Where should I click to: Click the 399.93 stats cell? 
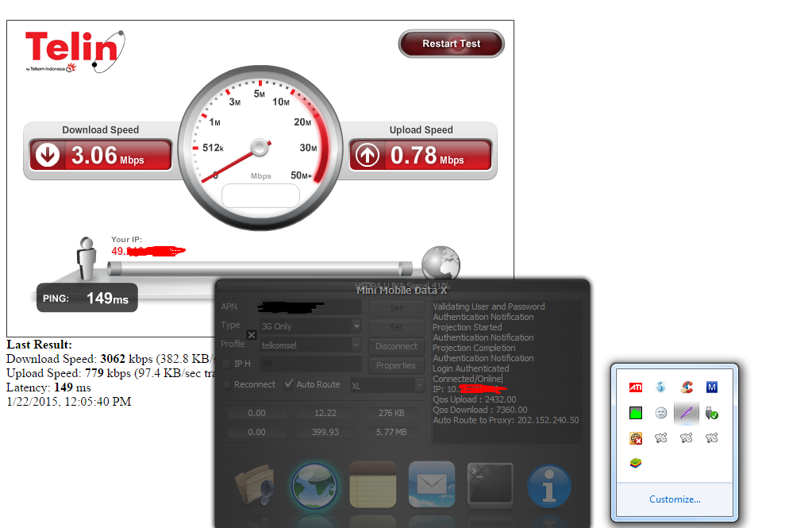[325, 432]
